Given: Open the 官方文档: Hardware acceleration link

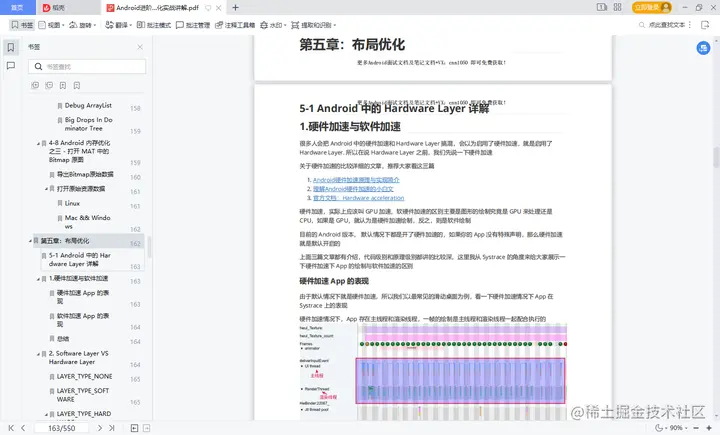Looking at the screenshot, I should 359,198.
